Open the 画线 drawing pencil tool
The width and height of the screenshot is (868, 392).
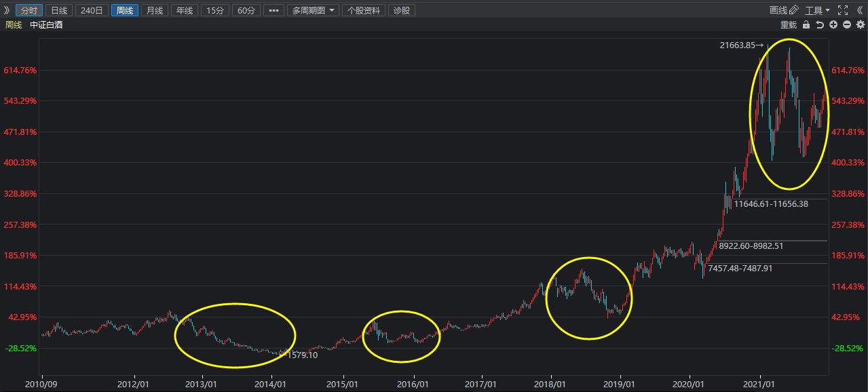[x=784, y=10]
